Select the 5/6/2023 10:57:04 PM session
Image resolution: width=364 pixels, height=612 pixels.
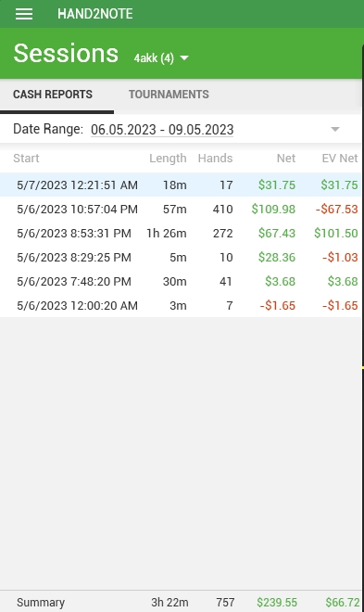181,209
